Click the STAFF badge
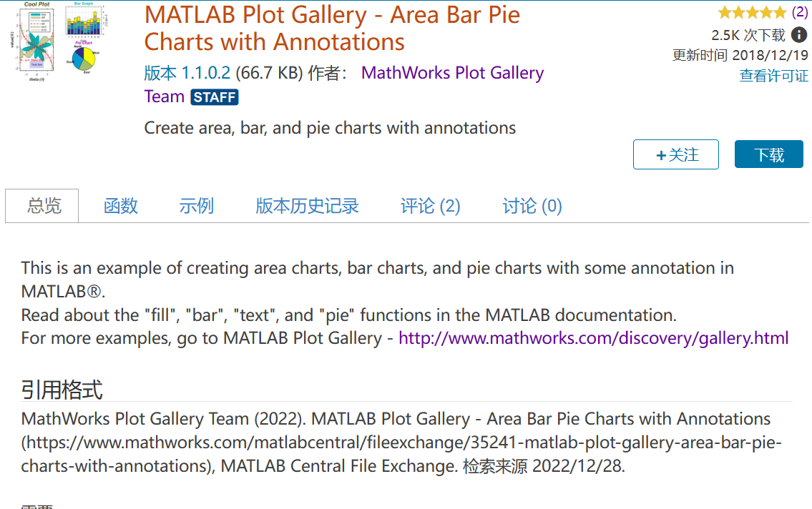 [x=214, y=97]
